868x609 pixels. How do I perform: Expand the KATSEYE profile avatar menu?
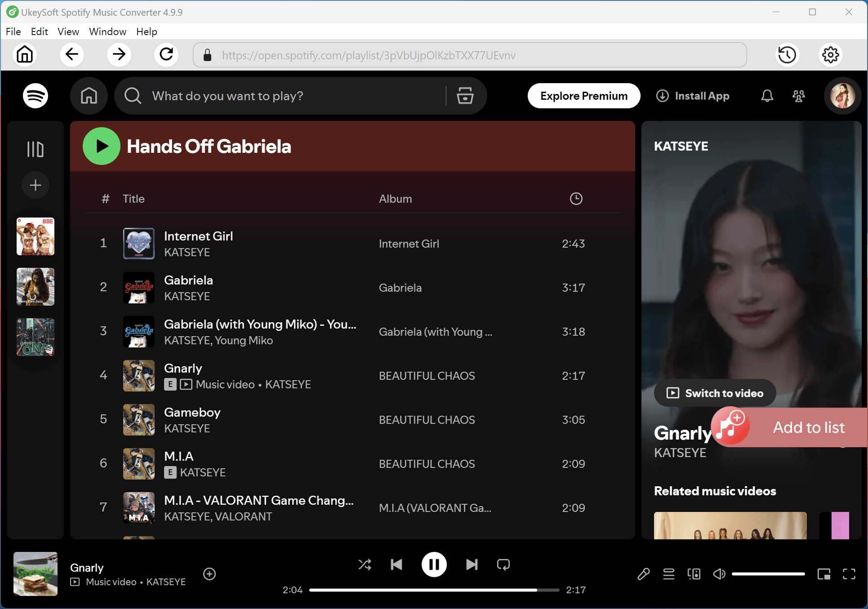(843, 96)
